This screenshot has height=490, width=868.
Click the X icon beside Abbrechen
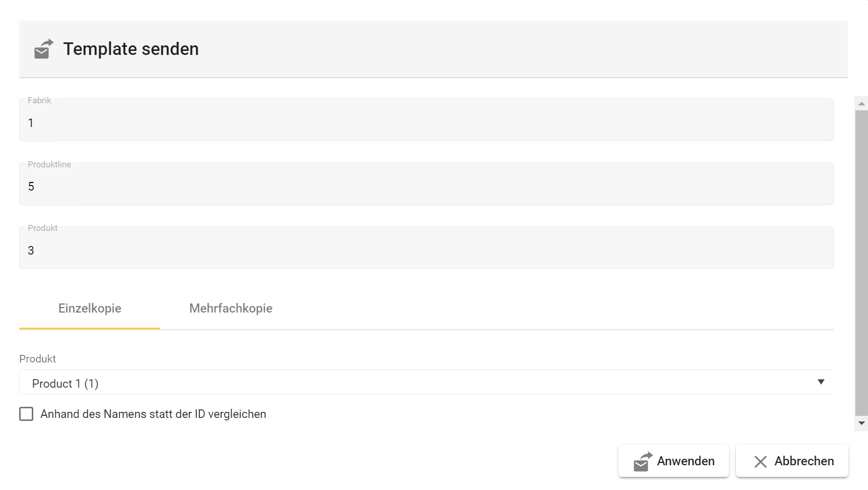point(760,461)
